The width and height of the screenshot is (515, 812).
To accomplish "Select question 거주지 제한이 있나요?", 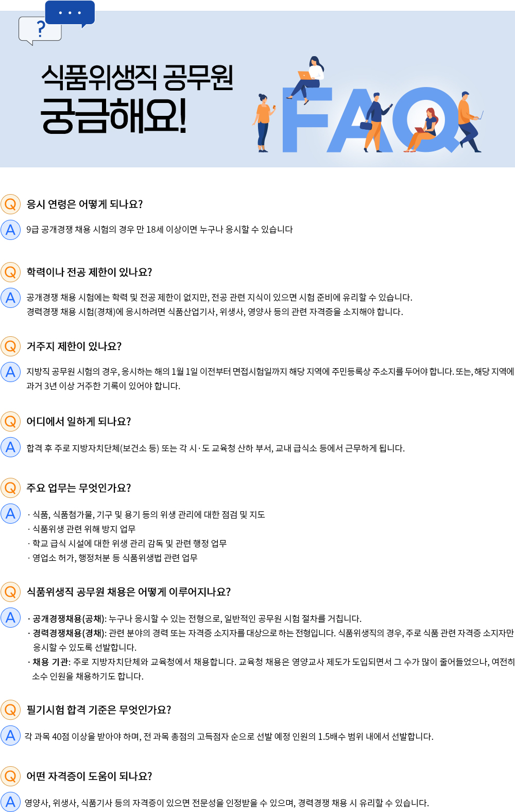I will 74,347.
